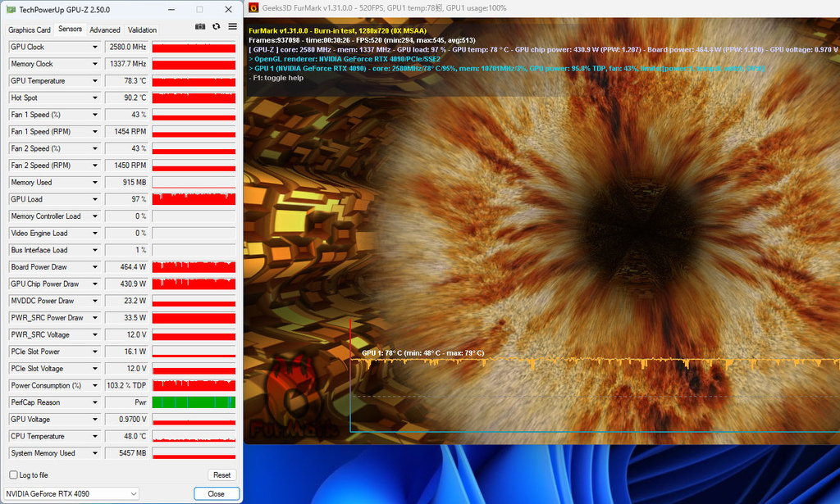The height and width of the screenshot is (504, 840).
Task: Click the GPU Voltage value 0.9700 V
Action: 127,420
